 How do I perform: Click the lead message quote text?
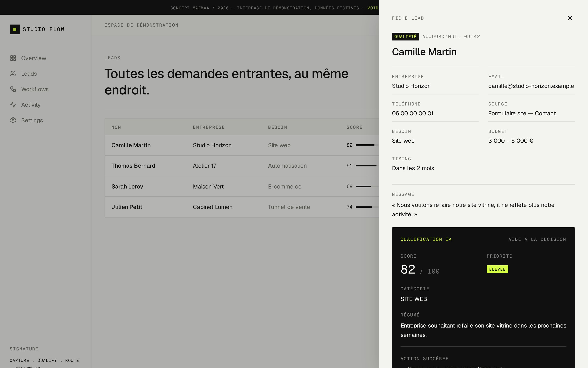473,210
